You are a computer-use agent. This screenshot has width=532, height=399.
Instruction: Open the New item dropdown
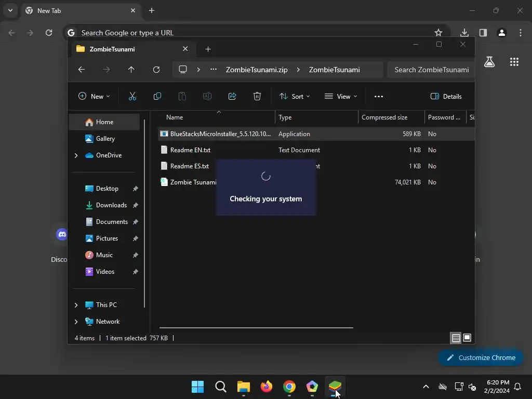click(x=94, y=96)
